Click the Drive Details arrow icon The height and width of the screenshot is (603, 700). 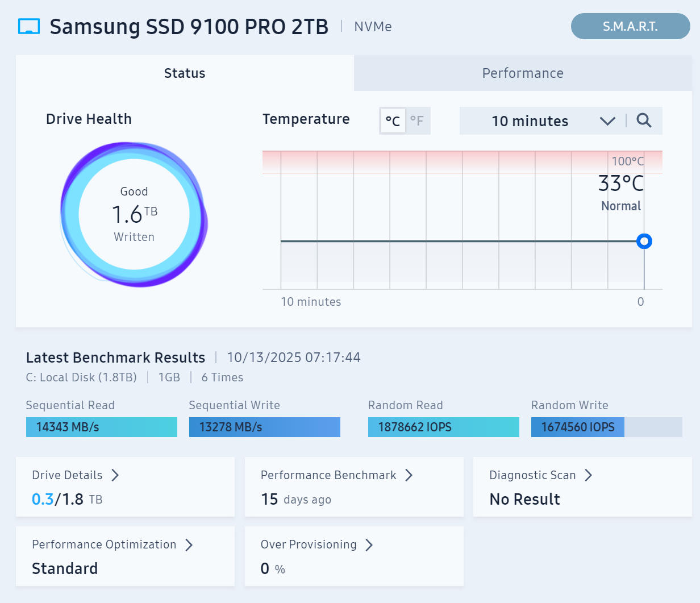point(115,475)
